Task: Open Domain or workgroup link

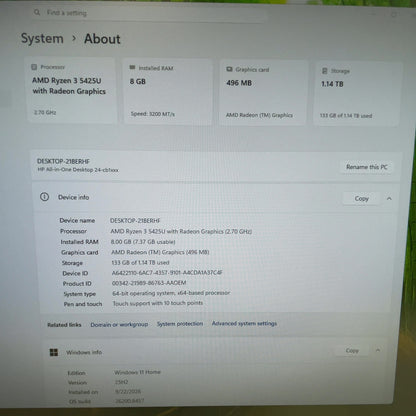Action: (x=119, y=324)
